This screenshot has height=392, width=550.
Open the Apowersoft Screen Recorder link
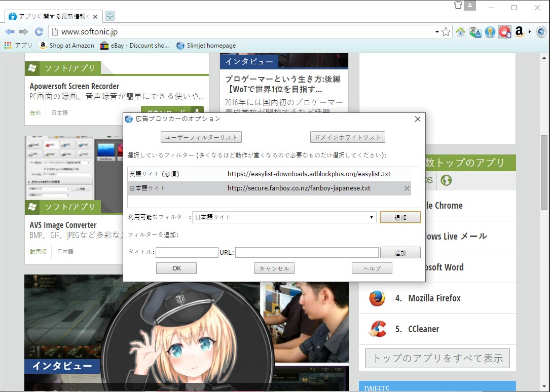(75, 86)
